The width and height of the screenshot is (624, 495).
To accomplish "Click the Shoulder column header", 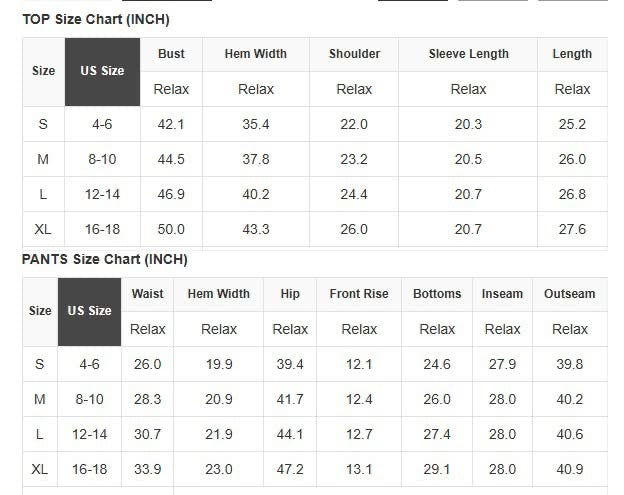I will (x=354, y=54).
